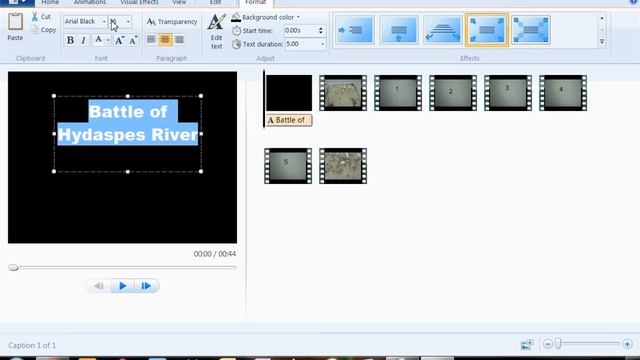Click the Background color paint bucket icon
The image size is (640, 360).
point(236,17)
